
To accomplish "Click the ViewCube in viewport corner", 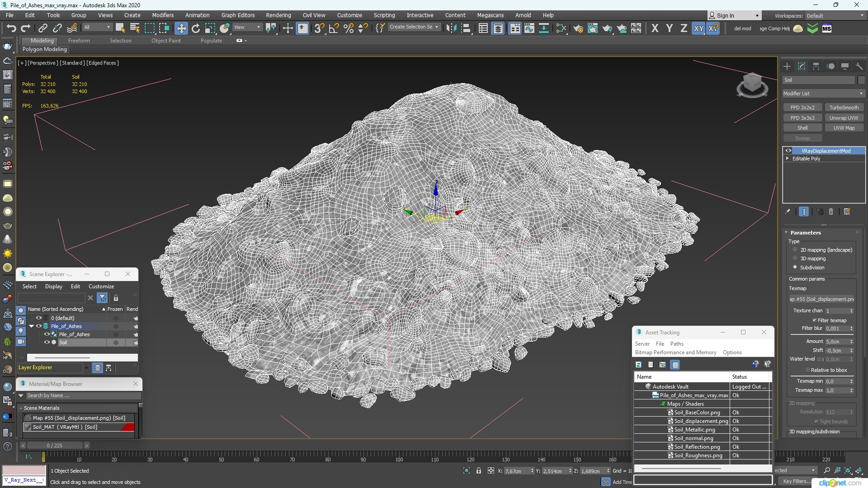I will pos(752,84).
